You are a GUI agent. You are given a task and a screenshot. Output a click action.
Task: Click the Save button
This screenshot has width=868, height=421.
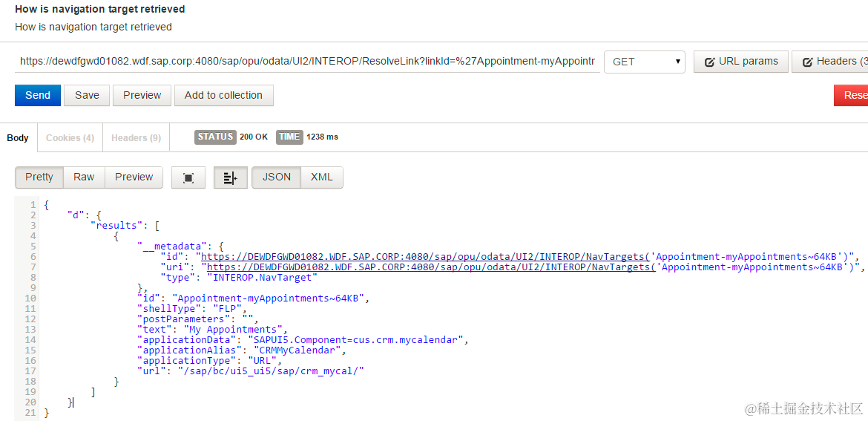click(x=87, y=95)
